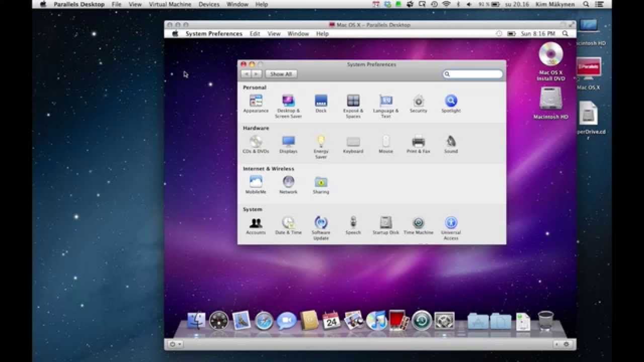Expand the gear dropdown in Parallels status bar

(176, 344)
